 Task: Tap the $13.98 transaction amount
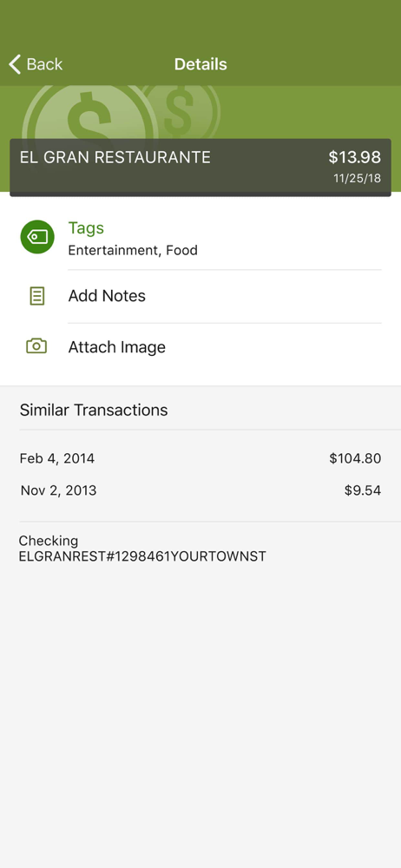354,157
